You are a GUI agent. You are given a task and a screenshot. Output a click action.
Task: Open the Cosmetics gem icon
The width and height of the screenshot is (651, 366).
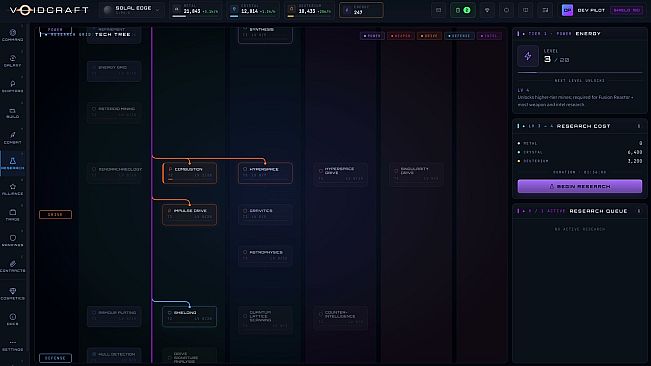[x=12, y=293]
